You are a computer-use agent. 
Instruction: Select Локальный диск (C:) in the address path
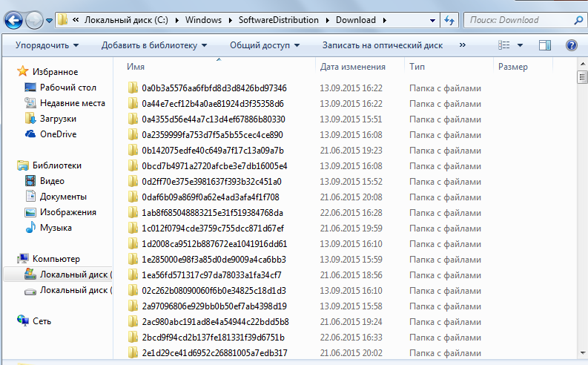tap(126, 20)
